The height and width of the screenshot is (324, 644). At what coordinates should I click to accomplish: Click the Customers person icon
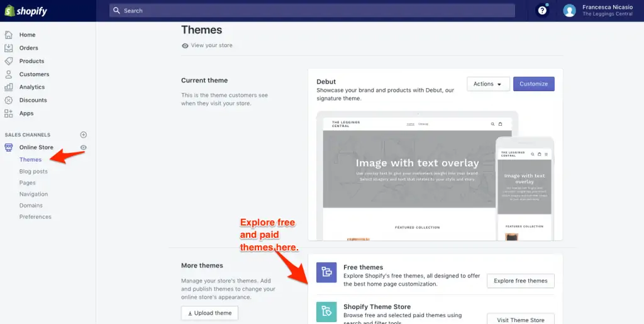pos(9,74)
